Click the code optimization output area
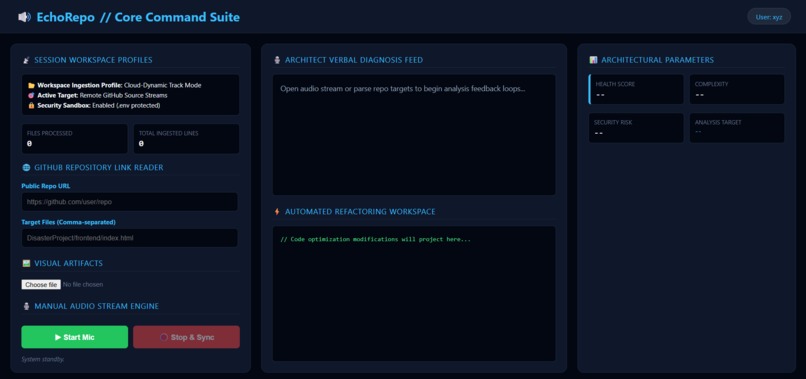The width and height of the screenshot is (806, 379). [414, 294]
